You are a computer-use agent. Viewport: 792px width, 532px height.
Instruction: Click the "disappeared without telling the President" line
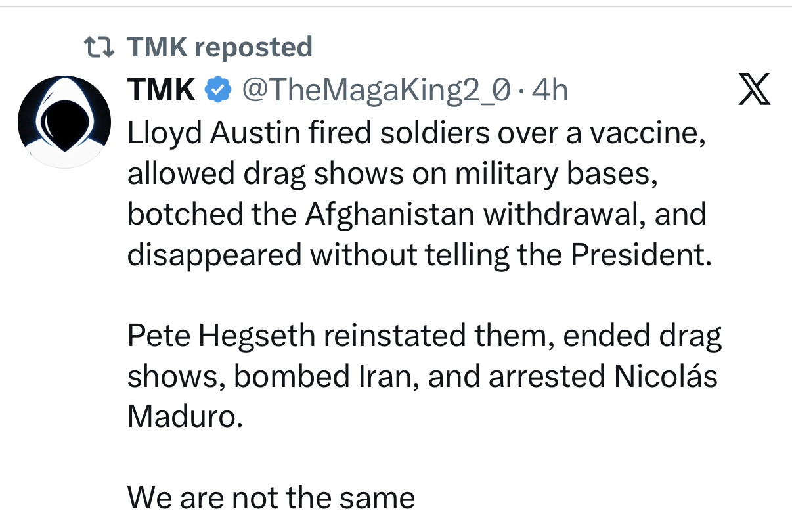click(x=419, y=255)
